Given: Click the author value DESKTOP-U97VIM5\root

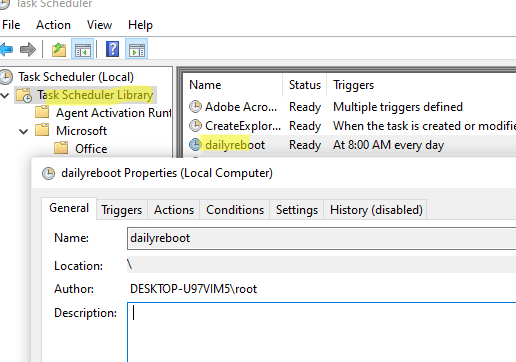Looking at the screenshot, I should pyautogui.click(x=193, y=289).
